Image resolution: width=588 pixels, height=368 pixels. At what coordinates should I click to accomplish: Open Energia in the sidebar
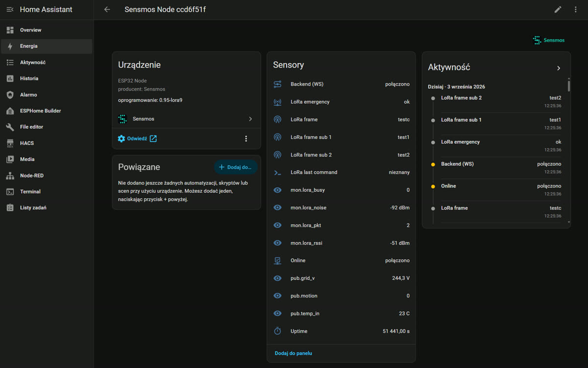click(47, 46)
